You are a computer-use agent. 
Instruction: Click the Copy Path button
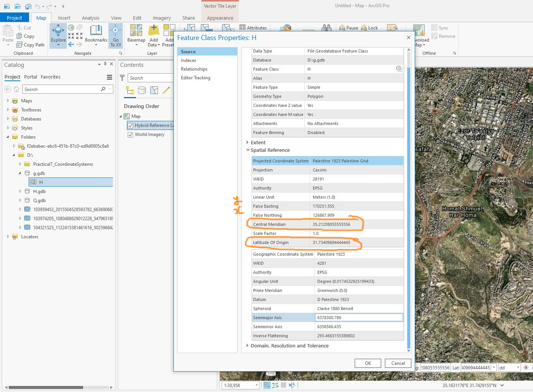(x=31, y=45)
